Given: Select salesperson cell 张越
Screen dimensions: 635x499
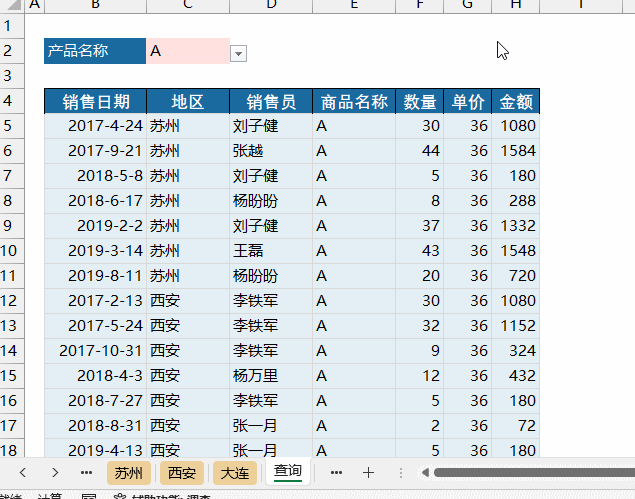Looking at the screenshot, I should (271, 151).
